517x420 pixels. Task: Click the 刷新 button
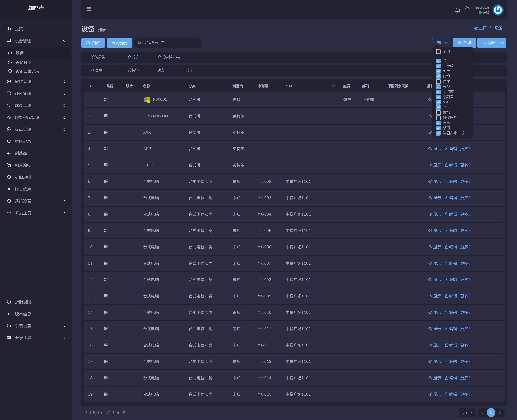point(93,43)
